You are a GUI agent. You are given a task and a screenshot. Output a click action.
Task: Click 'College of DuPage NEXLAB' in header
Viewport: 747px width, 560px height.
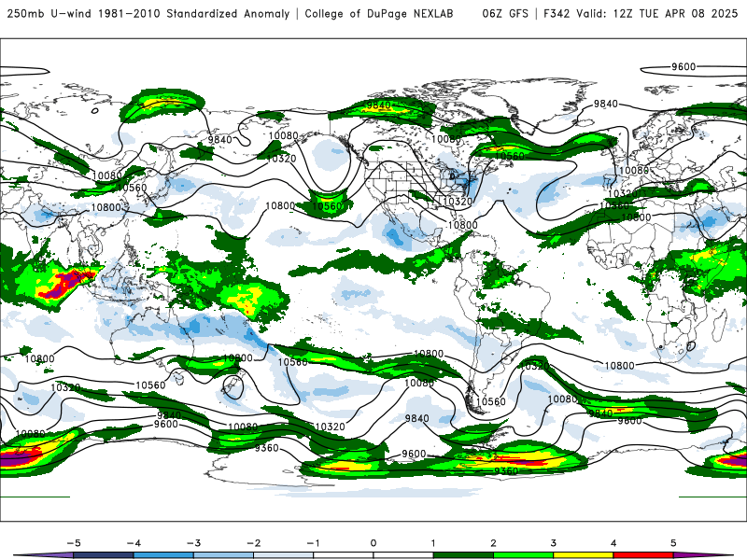pyautogui.click(x=379, y=13)
